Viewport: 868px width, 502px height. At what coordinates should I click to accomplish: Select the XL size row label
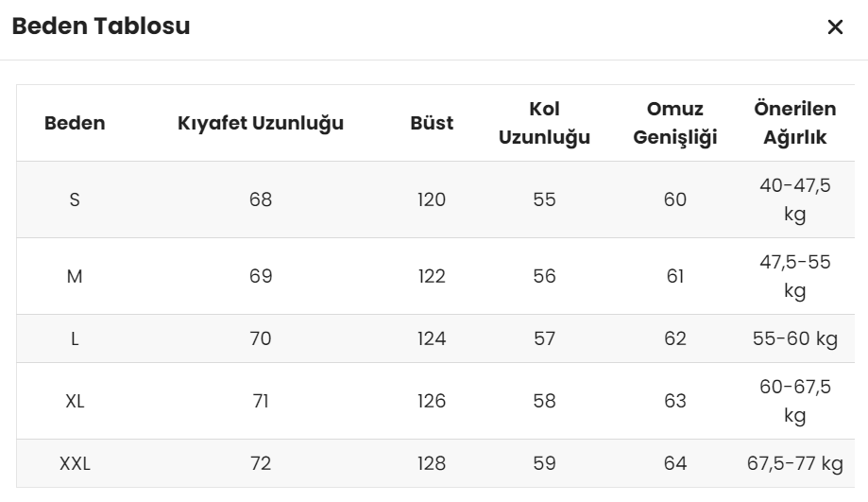(x=75, y=401)
